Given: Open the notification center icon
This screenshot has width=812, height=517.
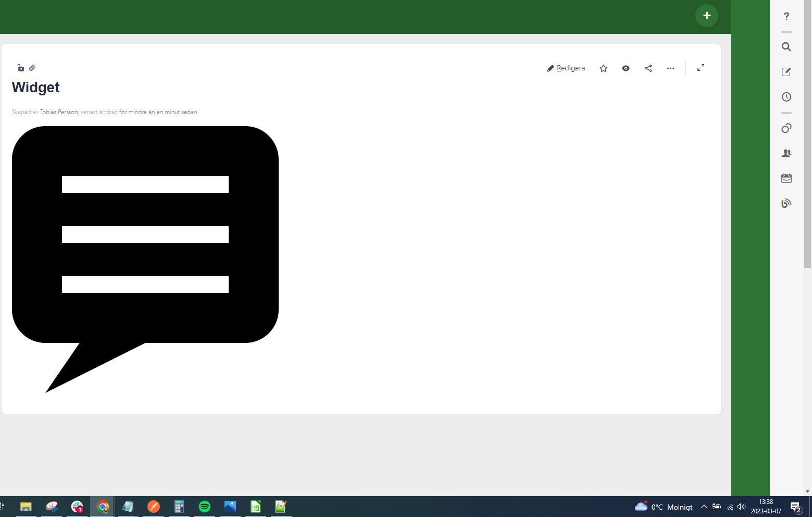Looking at the screenshot, I should (795, 507).
